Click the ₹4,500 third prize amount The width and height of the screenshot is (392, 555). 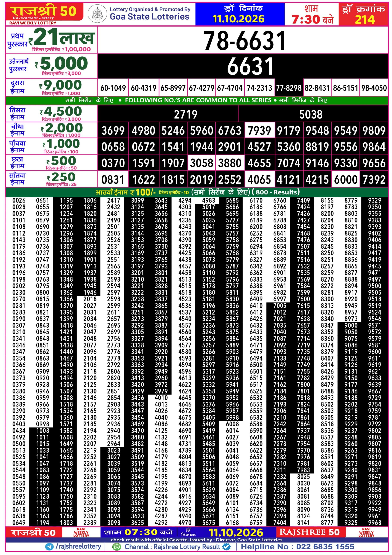tap(61, 111)
